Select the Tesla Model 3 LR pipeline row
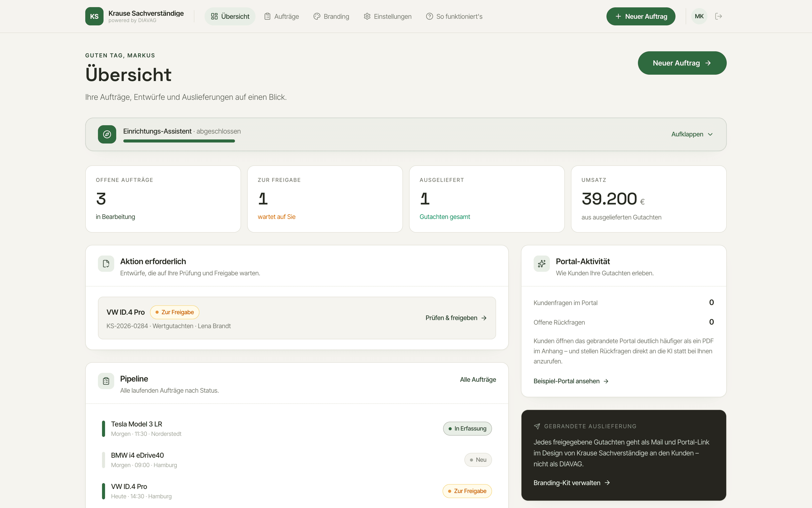This screenshot has height=508, width=812. click(297, 429)
